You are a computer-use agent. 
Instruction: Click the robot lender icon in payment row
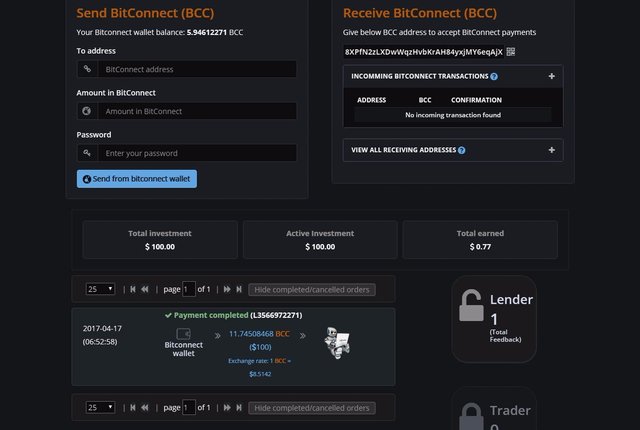click(x=337, y=343)
